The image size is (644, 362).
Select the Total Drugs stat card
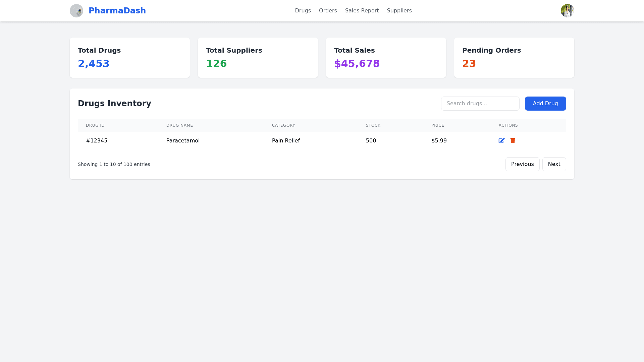[129, 58]
